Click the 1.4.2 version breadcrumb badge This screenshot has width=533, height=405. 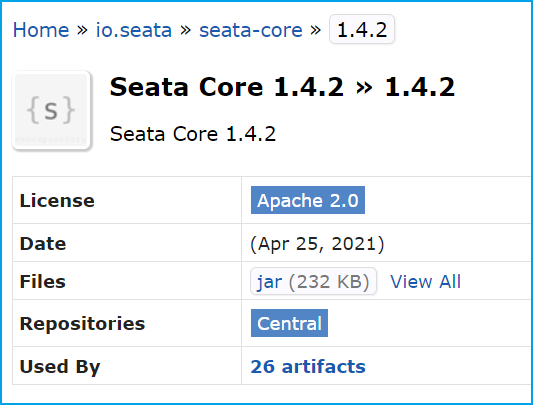pos(362,30)
